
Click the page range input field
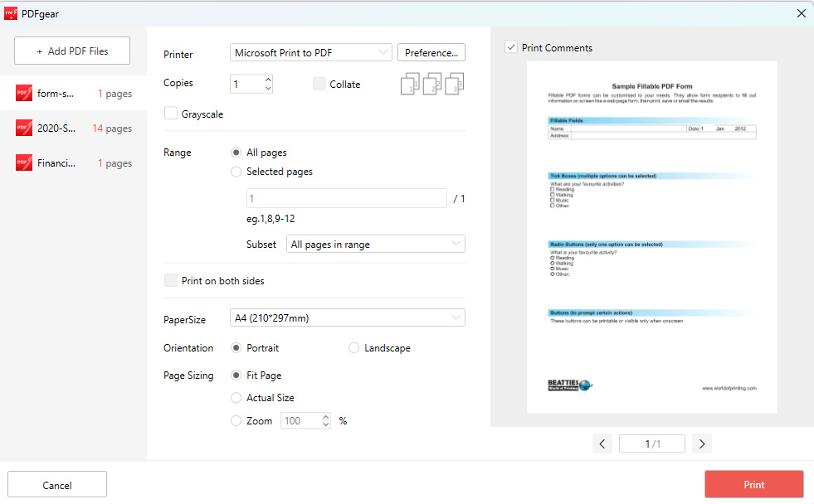click(346, 198)
